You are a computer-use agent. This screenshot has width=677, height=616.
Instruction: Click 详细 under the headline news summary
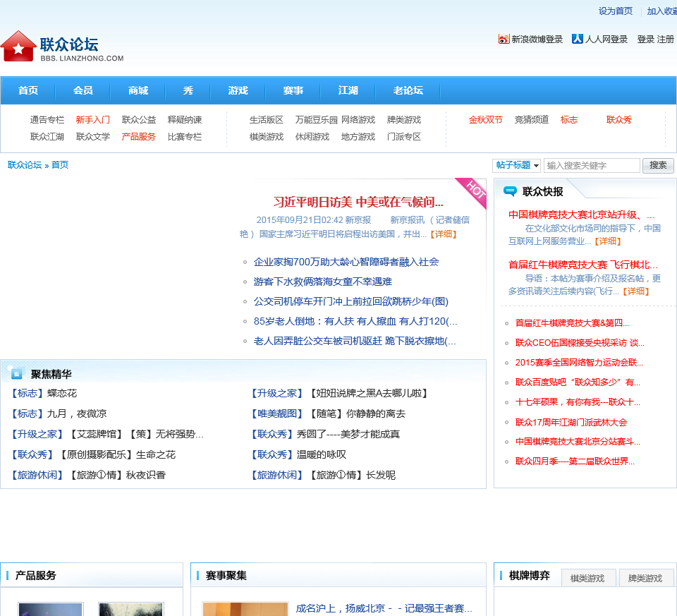[x=444, y=234]
